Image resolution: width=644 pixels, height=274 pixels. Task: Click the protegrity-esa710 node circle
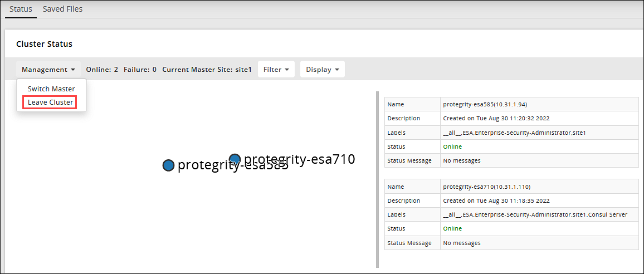pos(235,159)
